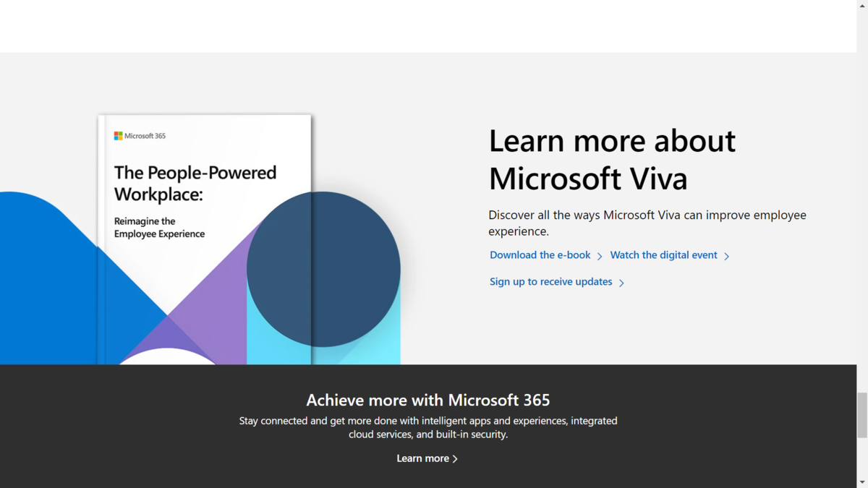Click the chevron after Sign up to receive updates
The image size is (868, 488).
click(x=621, y=283)
